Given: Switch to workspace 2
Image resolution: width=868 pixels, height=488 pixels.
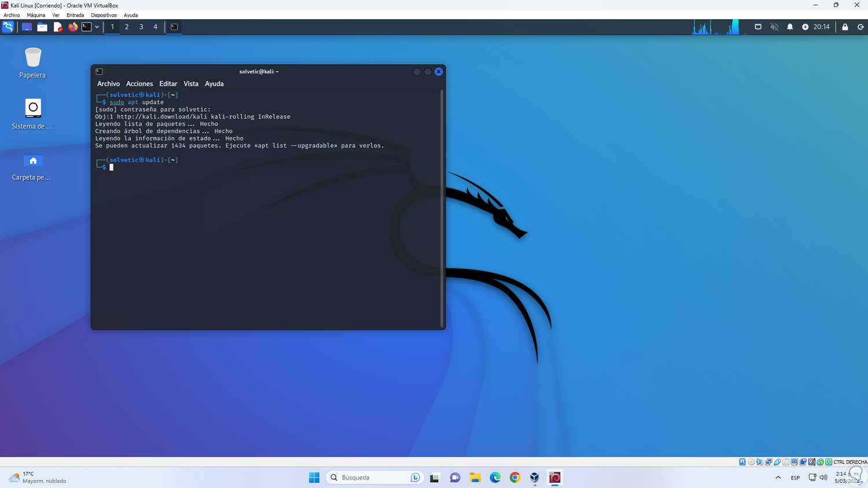Looking at the screenshot, I should pos(127,27).
